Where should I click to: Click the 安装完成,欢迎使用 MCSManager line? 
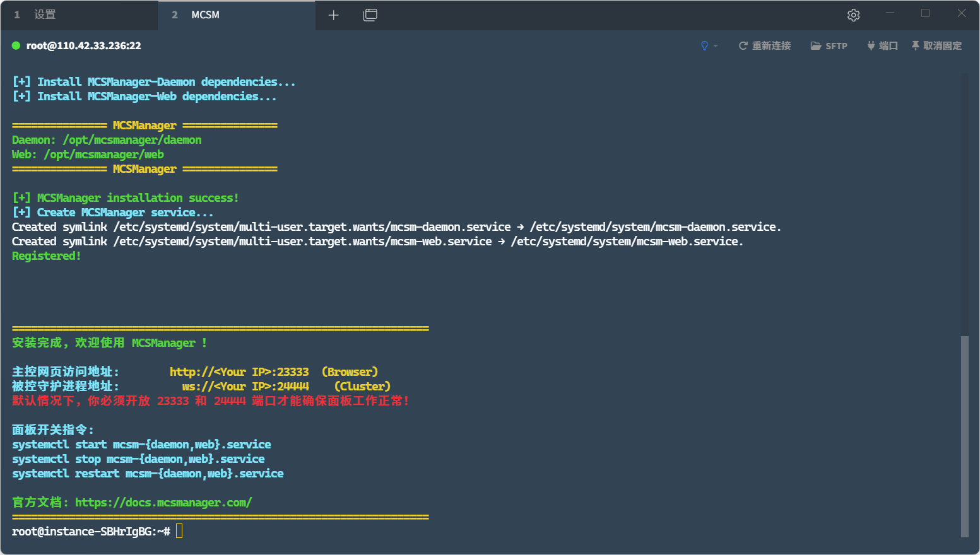click(x=110, y=343)
